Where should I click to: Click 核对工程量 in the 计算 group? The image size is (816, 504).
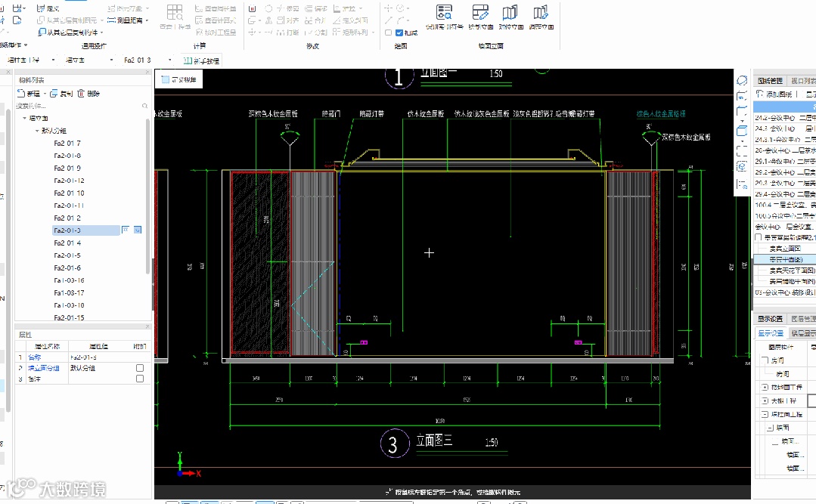click(x=216, y=32)
